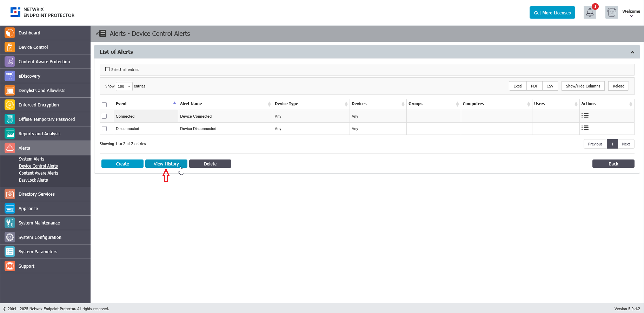Image resolution: width=644 pixels, height=313 pixels.
Task: Click the Denylists and Allowlists icon
Action: (10, 90)
